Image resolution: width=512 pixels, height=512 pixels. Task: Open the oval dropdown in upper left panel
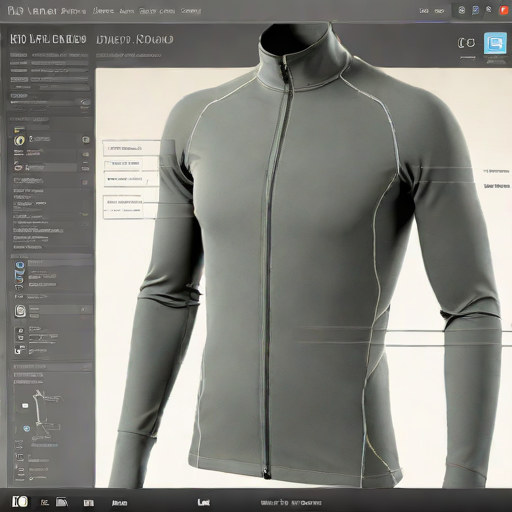(x=85, y=102)
